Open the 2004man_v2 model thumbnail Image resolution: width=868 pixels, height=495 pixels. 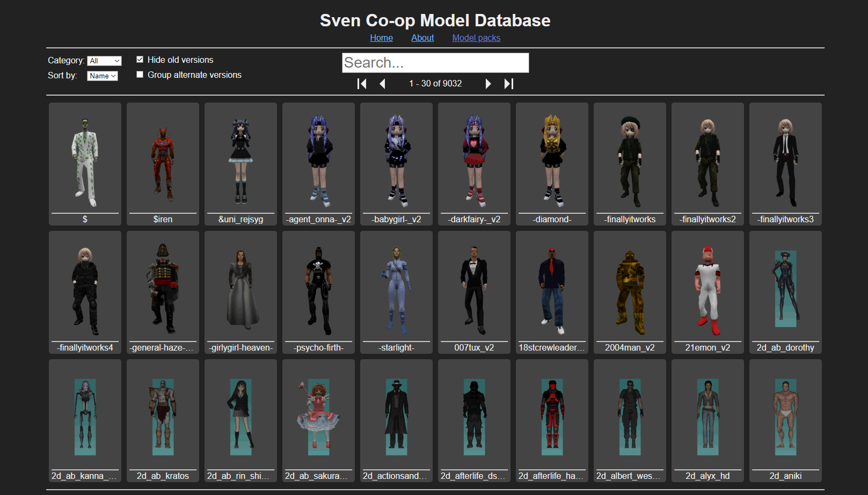630,293
